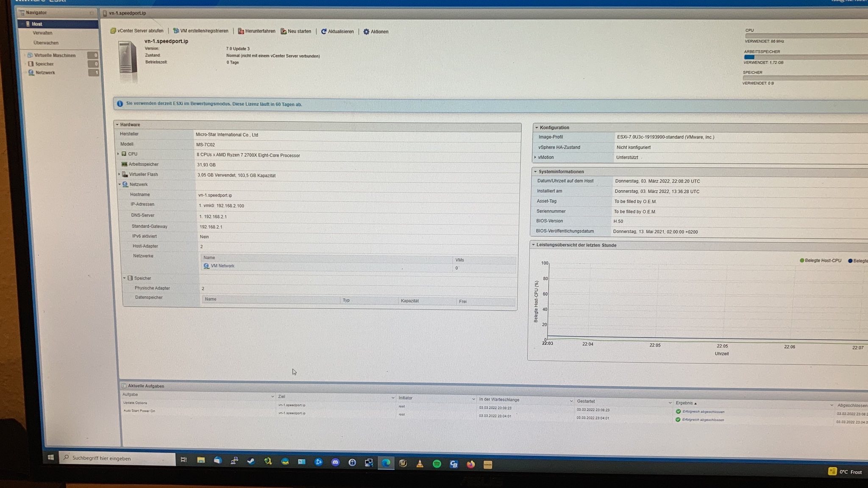Sort tasks by the Ergebnis column header
This screenshot has height=488, width=868.
point(684,403)
